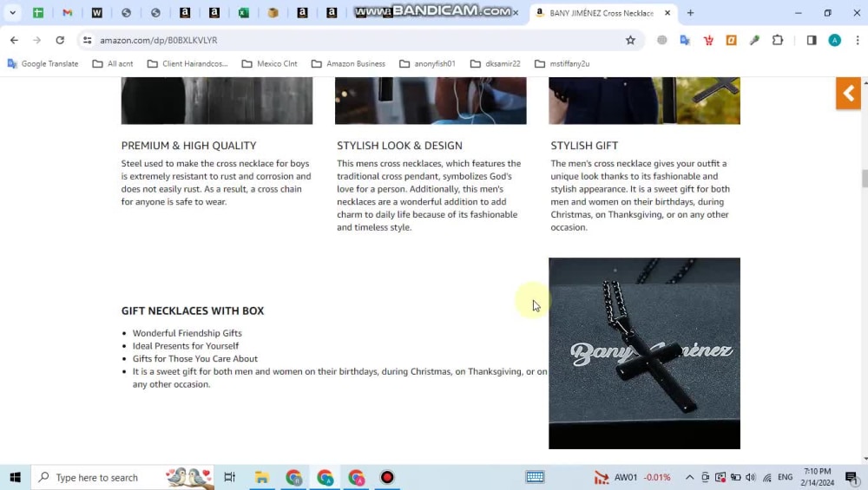
Task: Click the Type here to search box
Action: (x=123, y=477)
